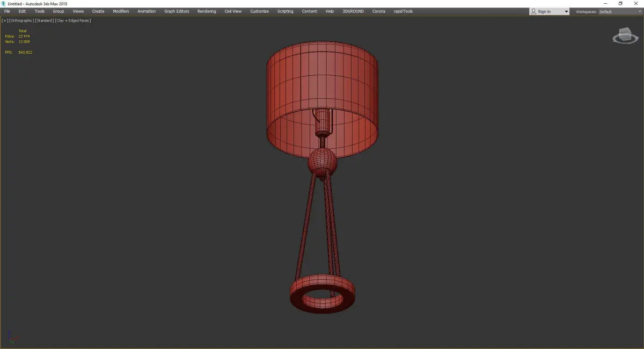This screenshot has height=349, width=644.
Task: Click the Workspaces: label
Action: tap(586, 11)
